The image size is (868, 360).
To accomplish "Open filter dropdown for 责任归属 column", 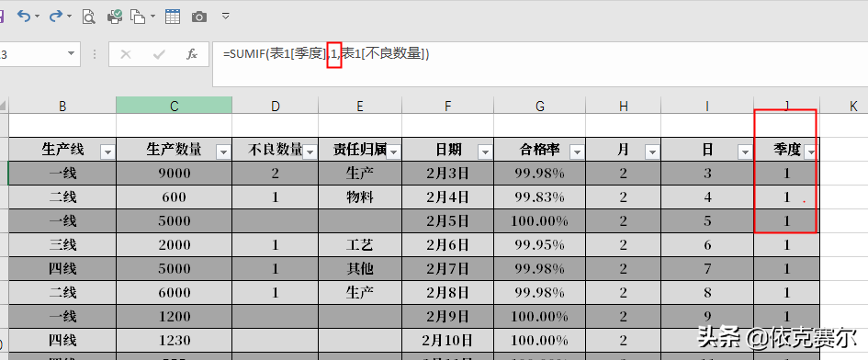I will 394,152.
